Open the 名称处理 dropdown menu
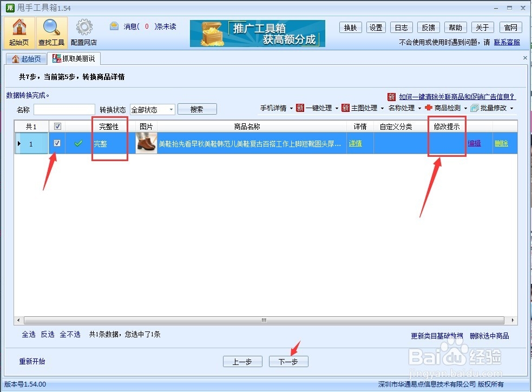Viewport: 532px width, 392px height. 403,108
